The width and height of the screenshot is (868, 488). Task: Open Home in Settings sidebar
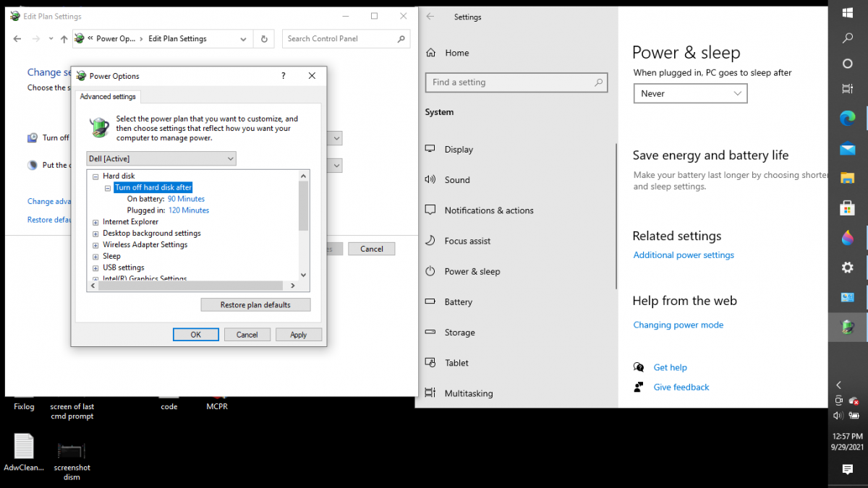(456, 53)
